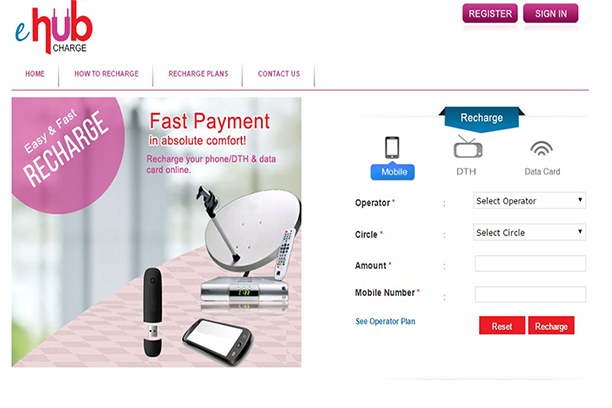Click the red Reset button
This screenshot has width=612, height=408.
502,325
